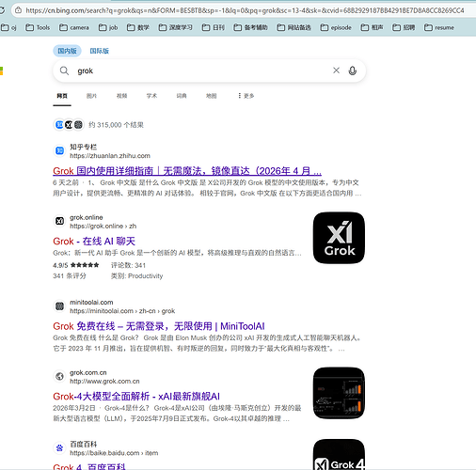The width and height of the screenshot is (476, 470).
Task: Open the 数学 bookmark folder
Action: click(138, 27)
